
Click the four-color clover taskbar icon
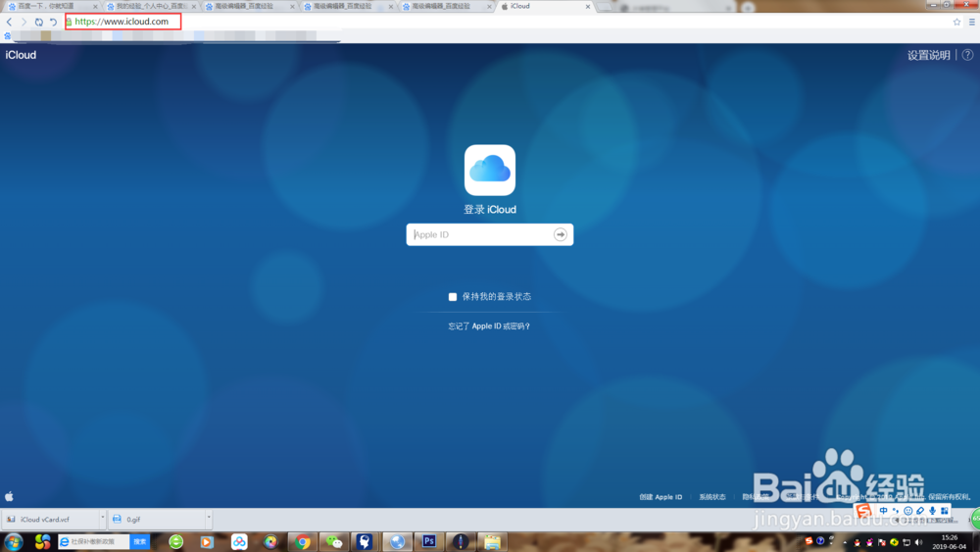(x=42, y=541)
